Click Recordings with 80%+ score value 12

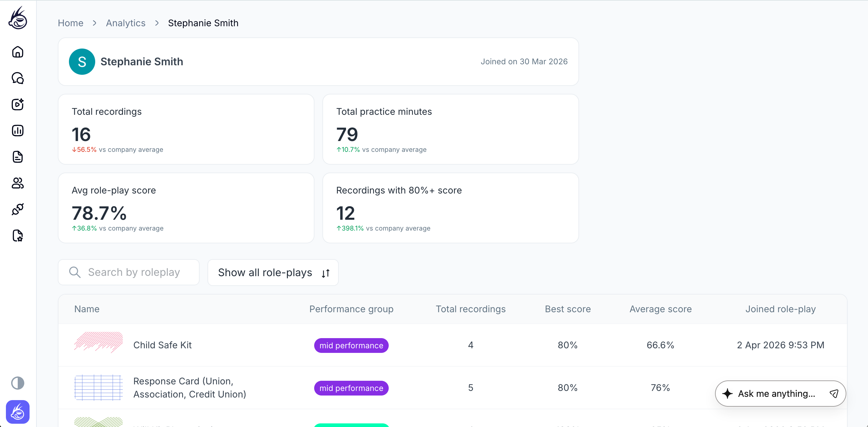pyautogui.click(x=345, y=213)
